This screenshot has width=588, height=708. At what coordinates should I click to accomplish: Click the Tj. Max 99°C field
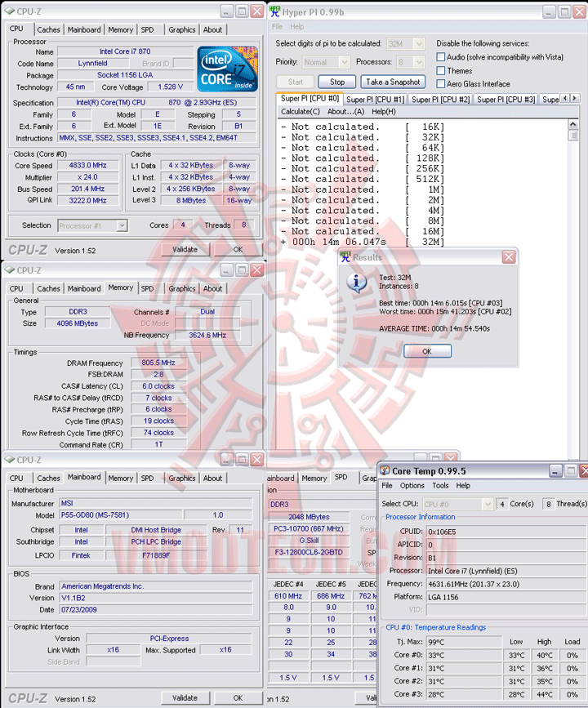click(464, 642)
